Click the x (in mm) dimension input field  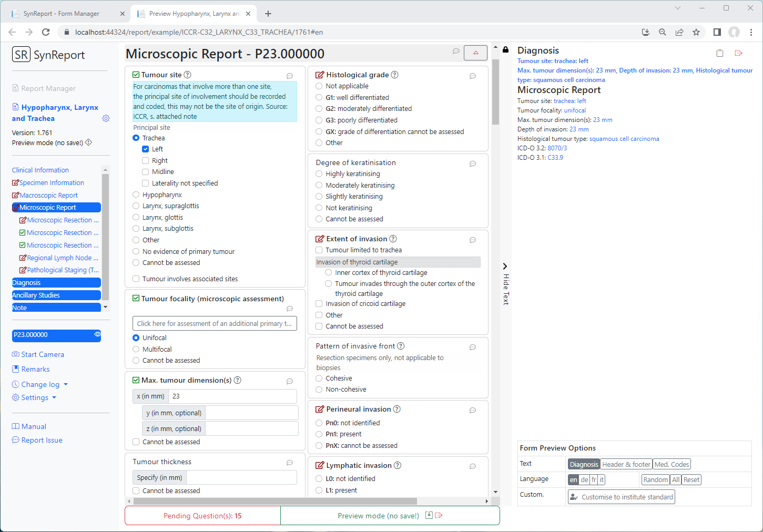(232, 396)
